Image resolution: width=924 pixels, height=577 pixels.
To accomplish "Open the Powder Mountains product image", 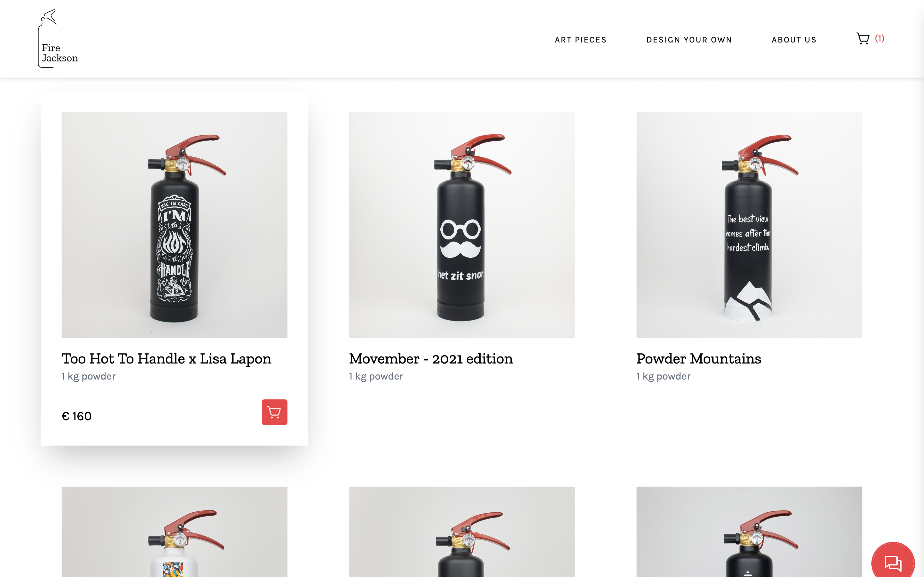I will pos(749,225).
